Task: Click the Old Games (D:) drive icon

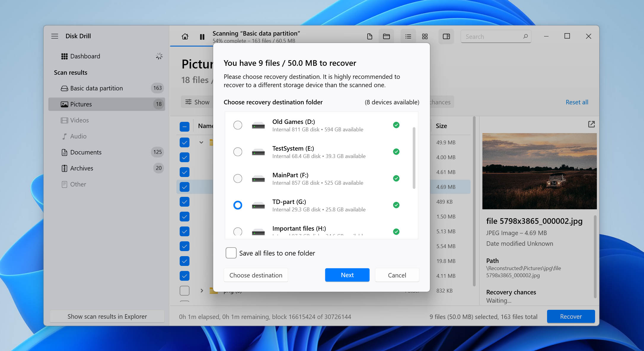Action: [258, 125]
